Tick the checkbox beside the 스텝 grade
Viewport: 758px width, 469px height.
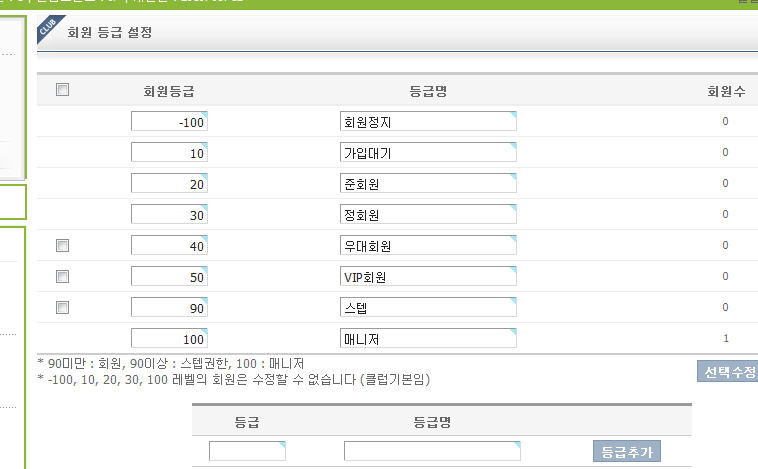[x=62, y=307]
